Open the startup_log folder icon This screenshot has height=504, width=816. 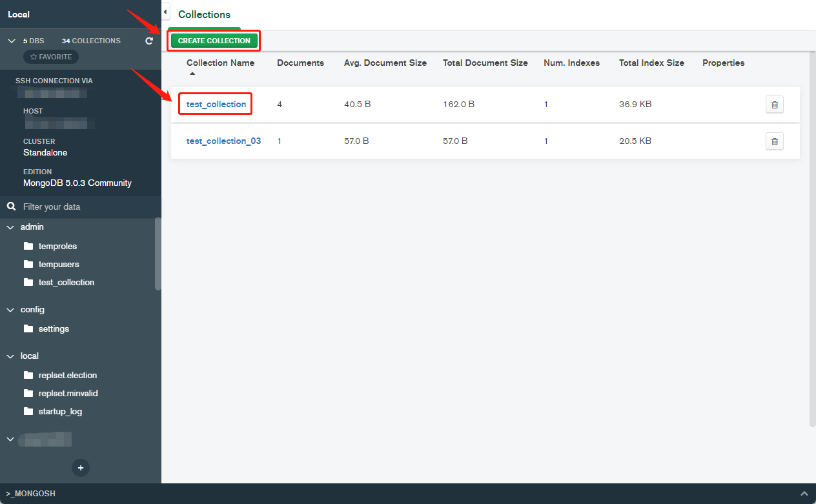click(x=28, y=411)
